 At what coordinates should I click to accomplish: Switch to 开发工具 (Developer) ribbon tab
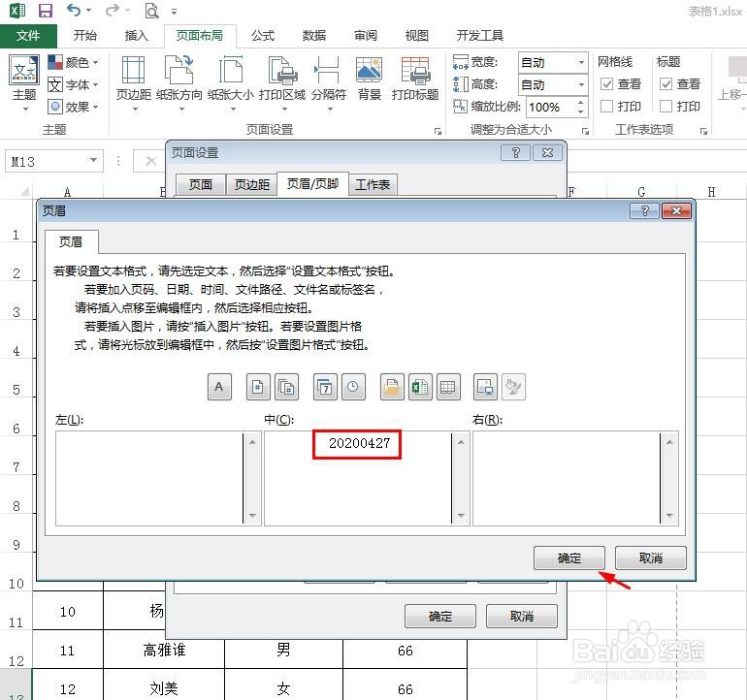point(480,36)
